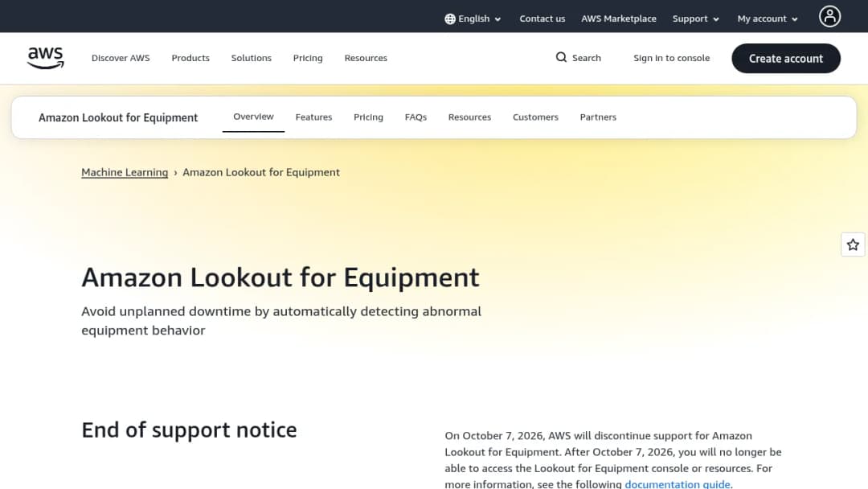
Task: Click the 'Amazon Lookout for Equipment' breadcrumb text
Action: click(x=261, y=172)
